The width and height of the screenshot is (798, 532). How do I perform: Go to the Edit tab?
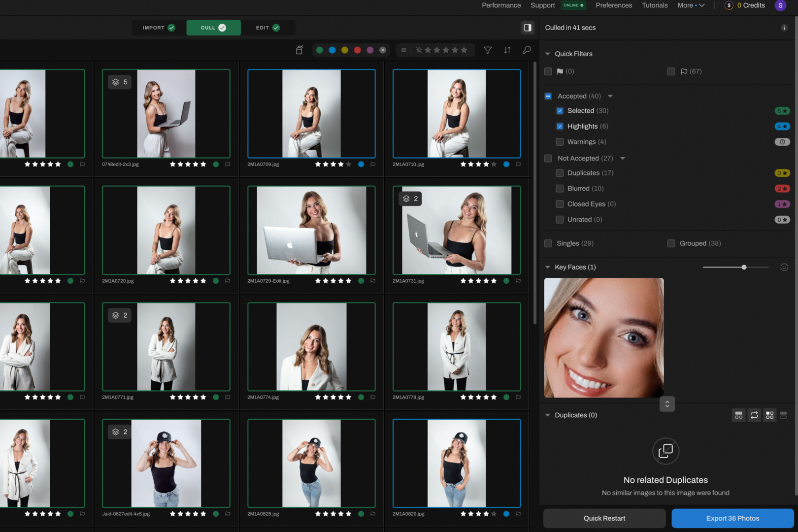267,28
